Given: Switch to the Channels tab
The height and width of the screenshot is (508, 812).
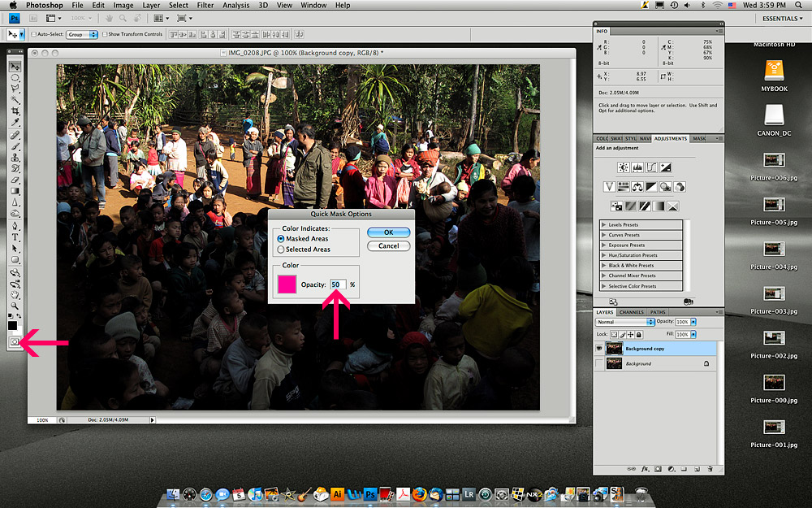Looking at the screenshot, I should (631, 312).
